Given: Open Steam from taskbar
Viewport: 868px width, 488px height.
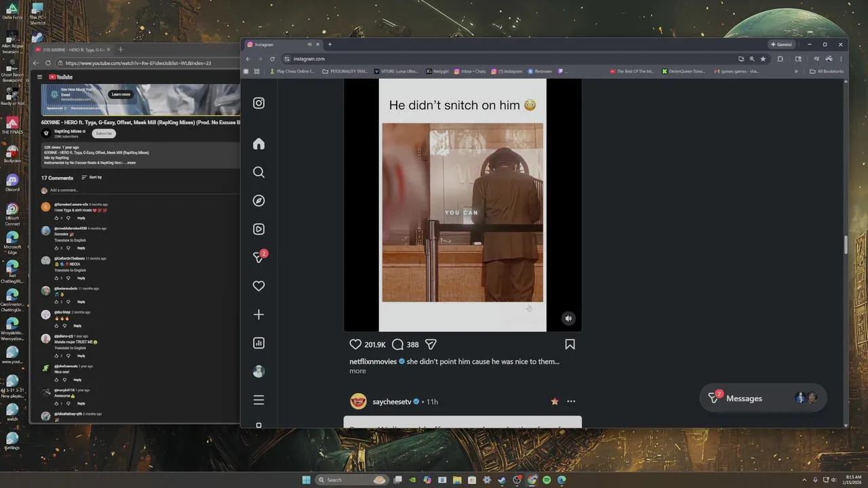Looking at the screenshot, I should (502, 480).
